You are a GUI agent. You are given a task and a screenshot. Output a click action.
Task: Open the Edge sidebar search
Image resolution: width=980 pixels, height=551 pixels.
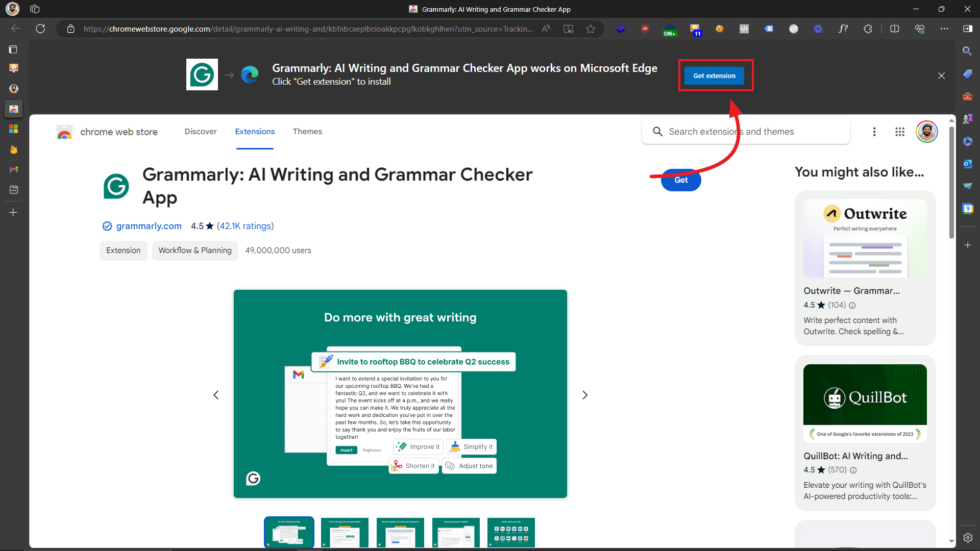coord(967,51)
